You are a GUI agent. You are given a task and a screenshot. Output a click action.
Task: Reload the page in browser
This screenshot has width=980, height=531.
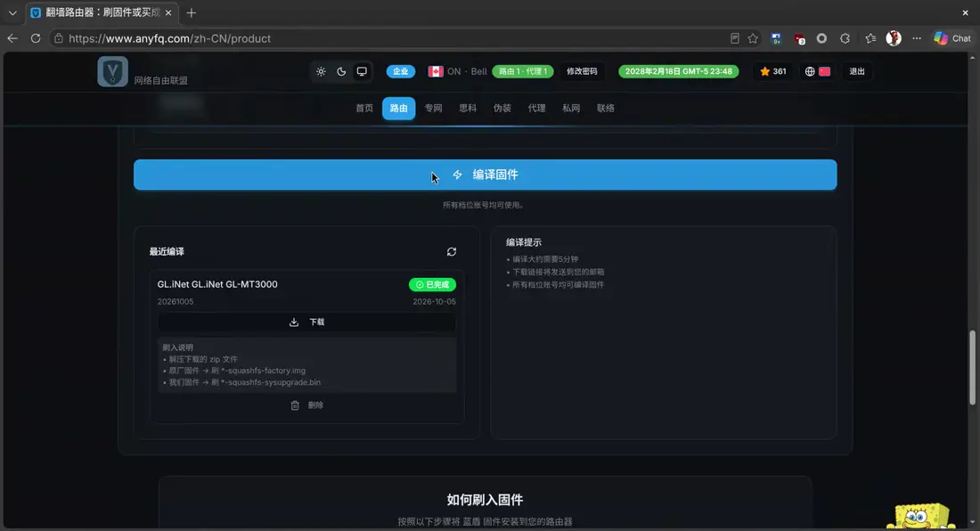click(x=36, y=38)
